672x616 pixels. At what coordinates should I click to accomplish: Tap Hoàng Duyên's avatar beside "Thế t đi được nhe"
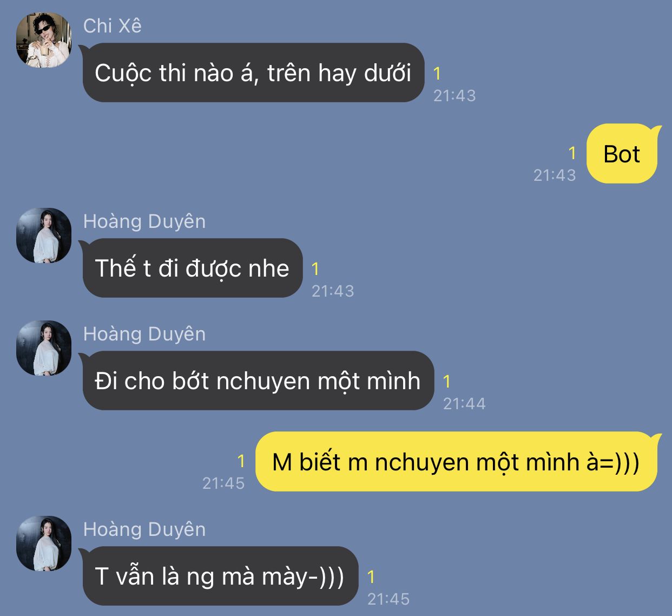(x=44, y=235)
